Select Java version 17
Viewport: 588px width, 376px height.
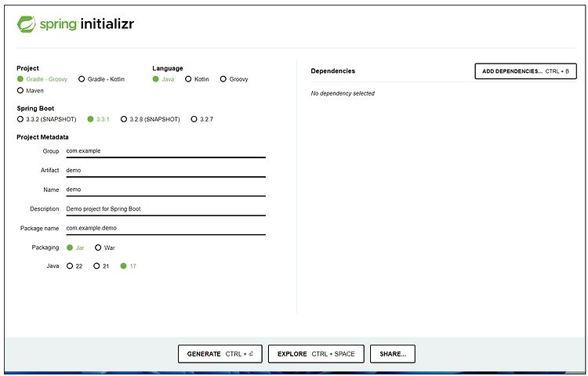coord(128,266)
